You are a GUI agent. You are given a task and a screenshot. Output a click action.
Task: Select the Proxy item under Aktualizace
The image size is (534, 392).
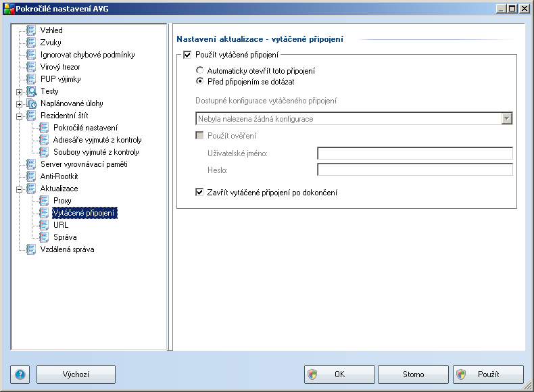[x=62, y=201]
